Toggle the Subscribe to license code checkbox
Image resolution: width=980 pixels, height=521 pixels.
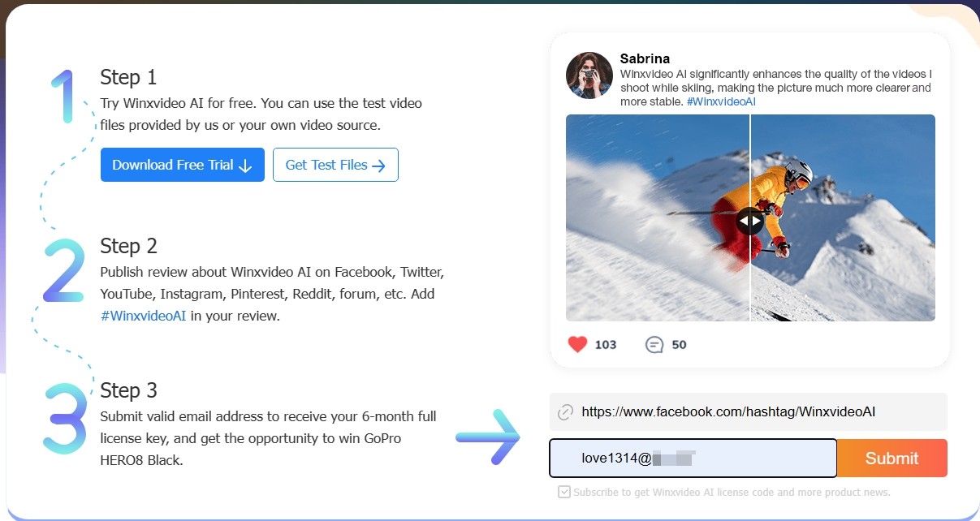[x=564, y=492]
